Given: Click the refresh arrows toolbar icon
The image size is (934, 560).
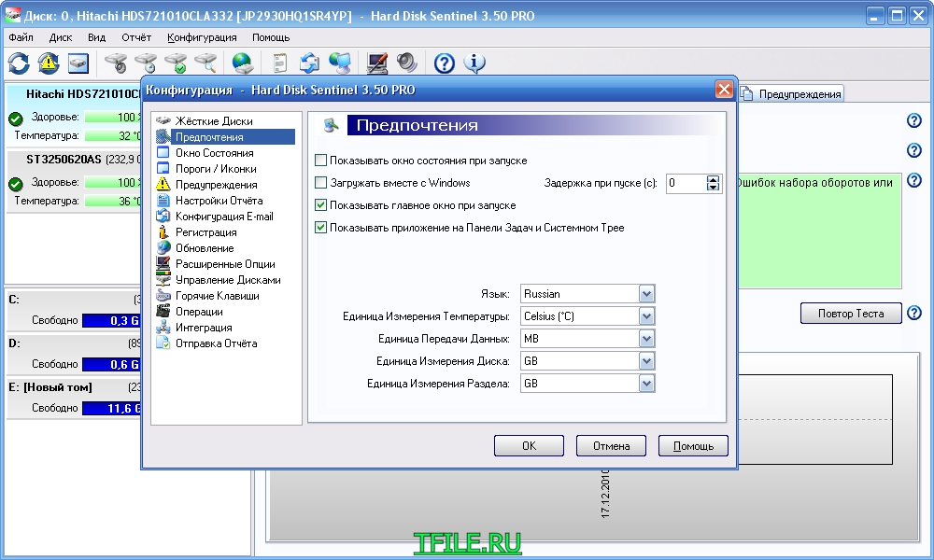Looking at the screenshot, I should click(x=19, y=63).
